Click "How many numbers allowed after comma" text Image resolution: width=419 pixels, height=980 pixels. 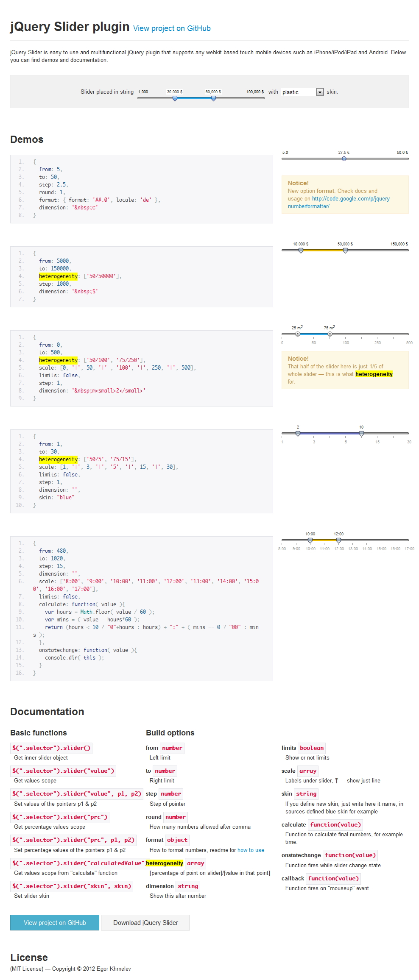click(200, 827)
